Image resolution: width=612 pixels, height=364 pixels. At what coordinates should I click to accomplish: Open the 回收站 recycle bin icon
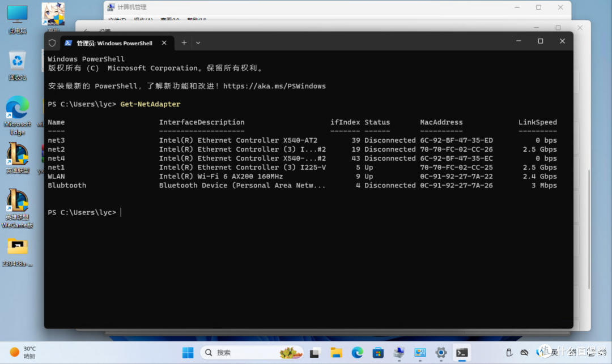click(x=18, y=66)
